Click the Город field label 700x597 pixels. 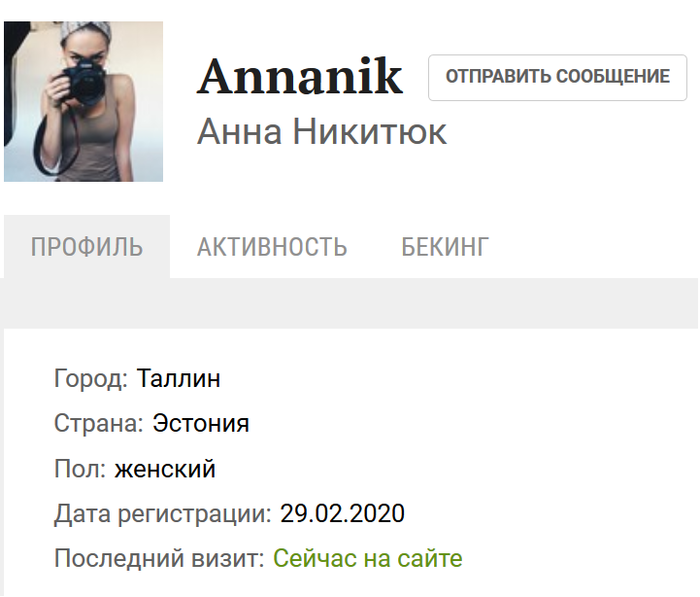[x=91, y=379]
